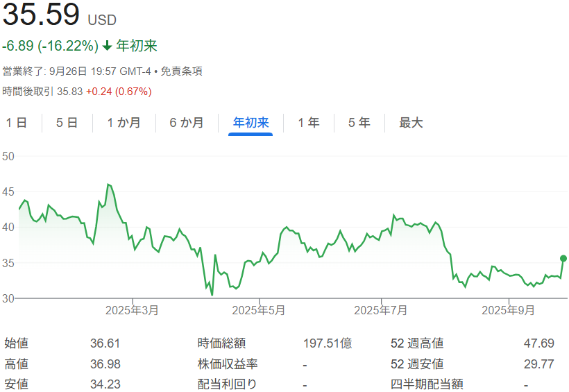The width and height of the screenshot is (569, 392).
Task: Click the 2025年7月 axis label
Action: (381, 310)
